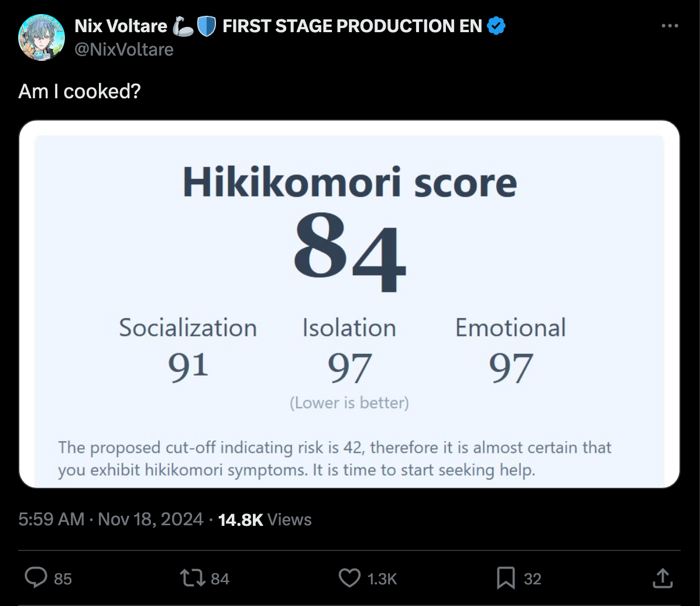
Task: Toggle the bookmark icon for this post
Action: (x=505, y=578)
